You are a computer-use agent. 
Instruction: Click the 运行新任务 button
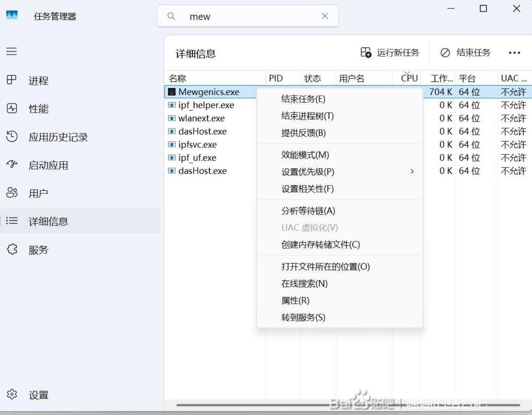coord(390,53)
